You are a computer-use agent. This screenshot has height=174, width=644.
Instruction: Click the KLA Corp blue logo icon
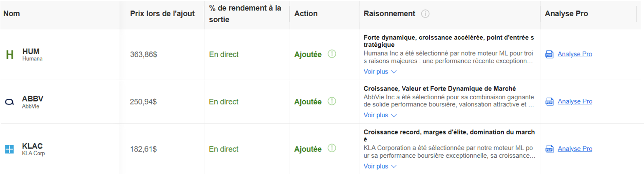click(10, 149)
